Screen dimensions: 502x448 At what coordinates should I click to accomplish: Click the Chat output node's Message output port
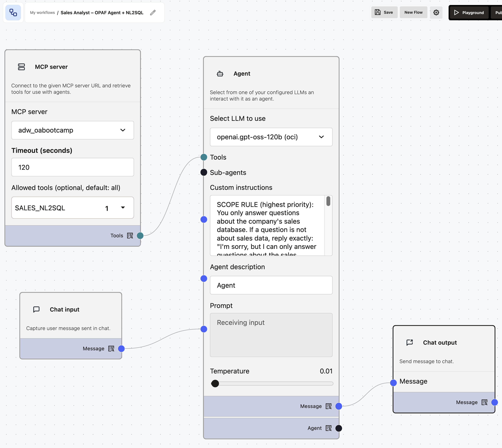[494, 402]
